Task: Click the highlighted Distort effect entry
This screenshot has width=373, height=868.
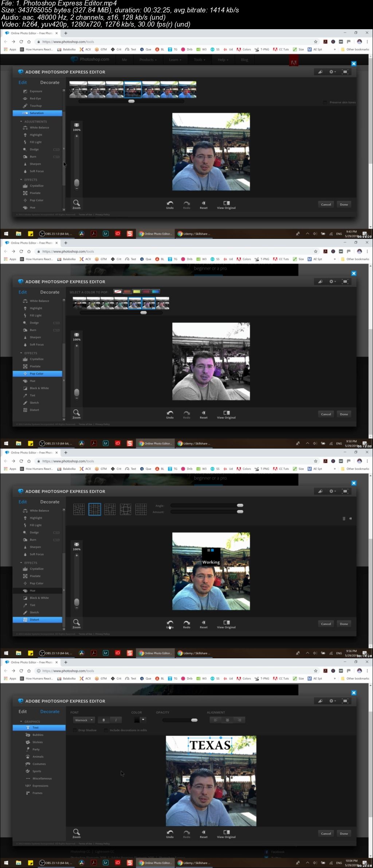Action: [x=37, y=620]
